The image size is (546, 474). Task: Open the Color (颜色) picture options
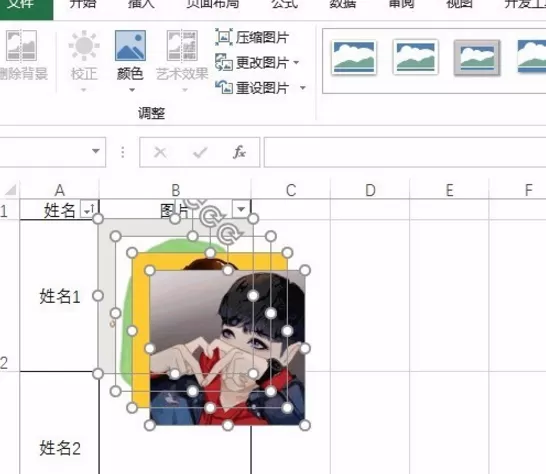(130, 56)
